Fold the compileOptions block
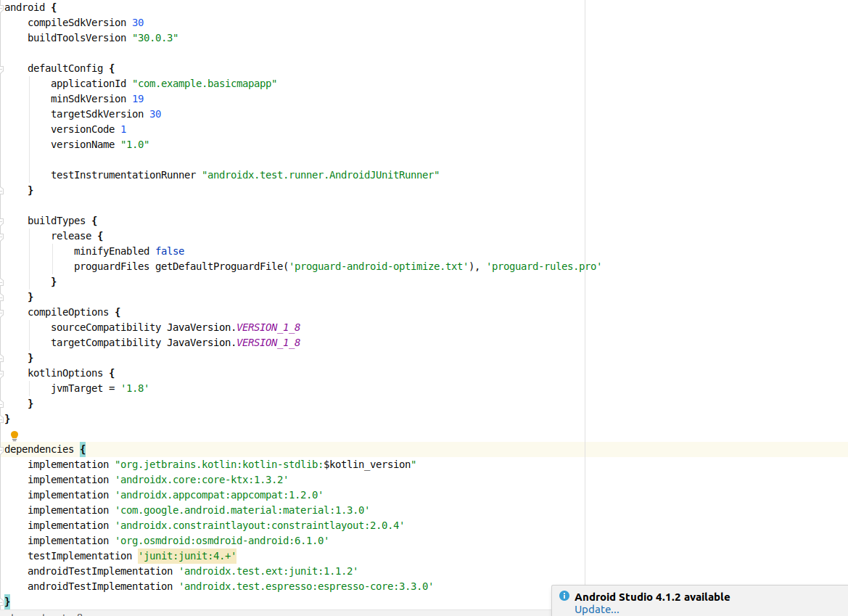 pyautogui.click(x=1, y=312)
